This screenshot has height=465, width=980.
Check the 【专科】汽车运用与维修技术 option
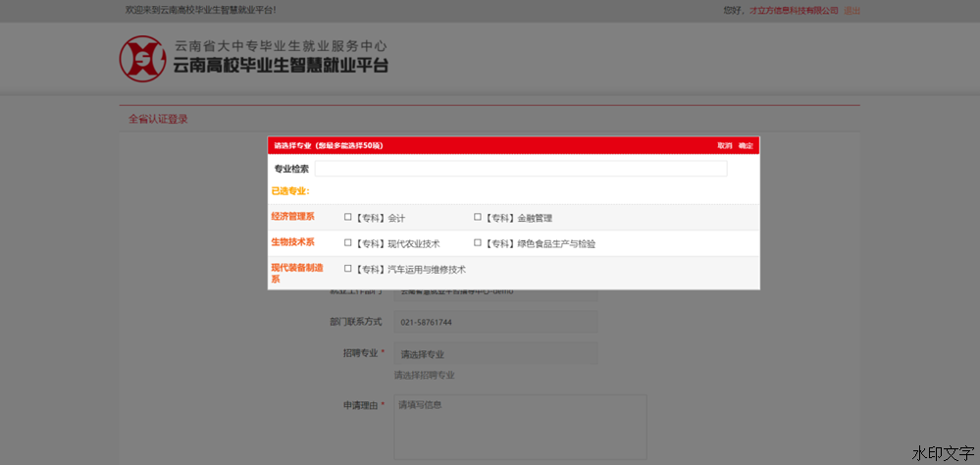[348, 268]
